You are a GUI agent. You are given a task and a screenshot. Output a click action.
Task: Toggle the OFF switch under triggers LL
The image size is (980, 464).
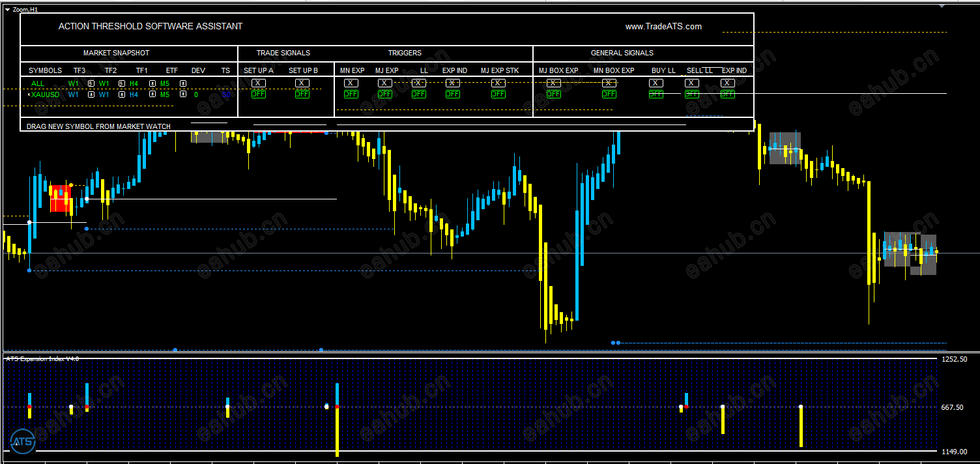(419, 94)
